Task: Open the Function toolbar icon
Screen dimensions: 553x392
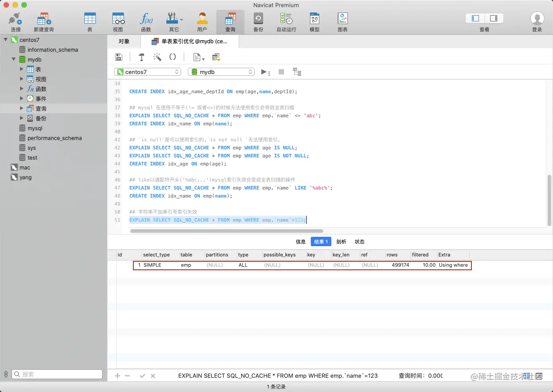Action: pos(146,22)
